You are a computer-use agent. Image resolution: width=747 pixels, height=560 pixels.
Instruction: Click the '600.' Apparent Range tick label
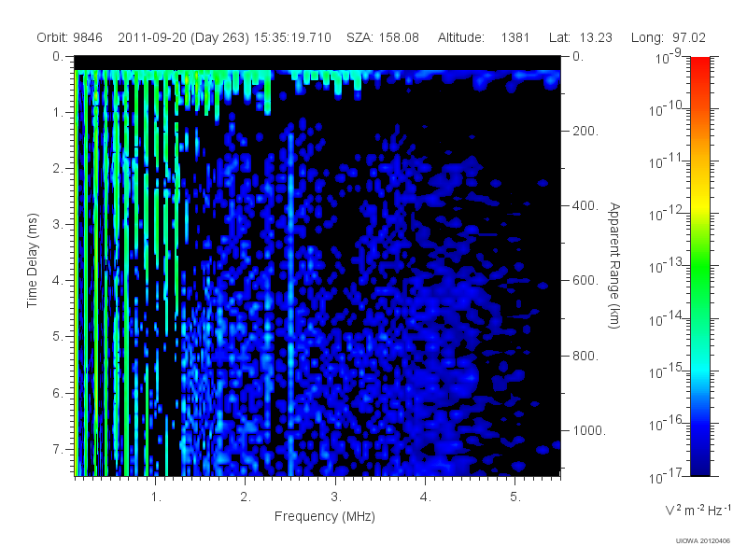coord(585,281)
